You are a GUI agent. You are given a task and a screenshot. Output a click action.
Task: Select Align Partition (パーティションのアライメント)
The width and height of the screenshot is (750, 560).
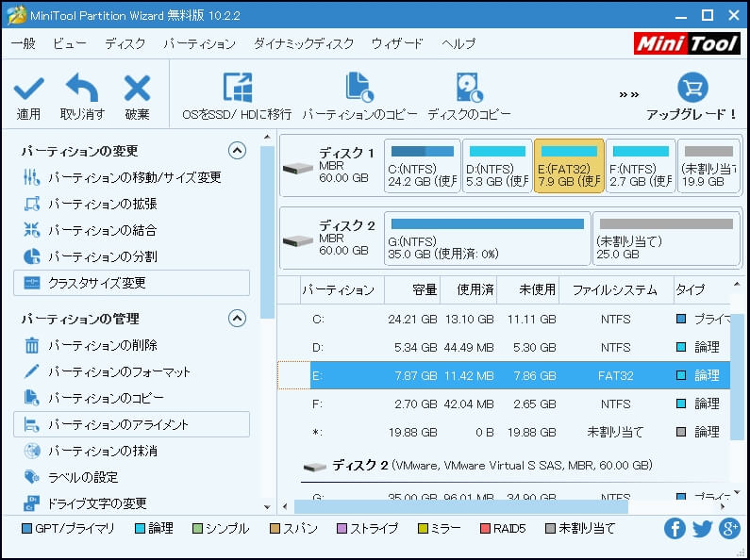click(131, 424)
